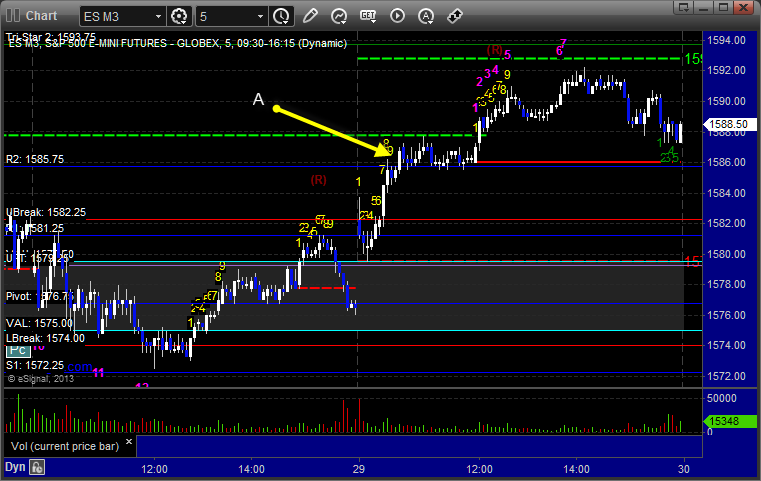Toggle the time lock icon beside Dyn
Screen dimensions: 761x481
(37, 467)
